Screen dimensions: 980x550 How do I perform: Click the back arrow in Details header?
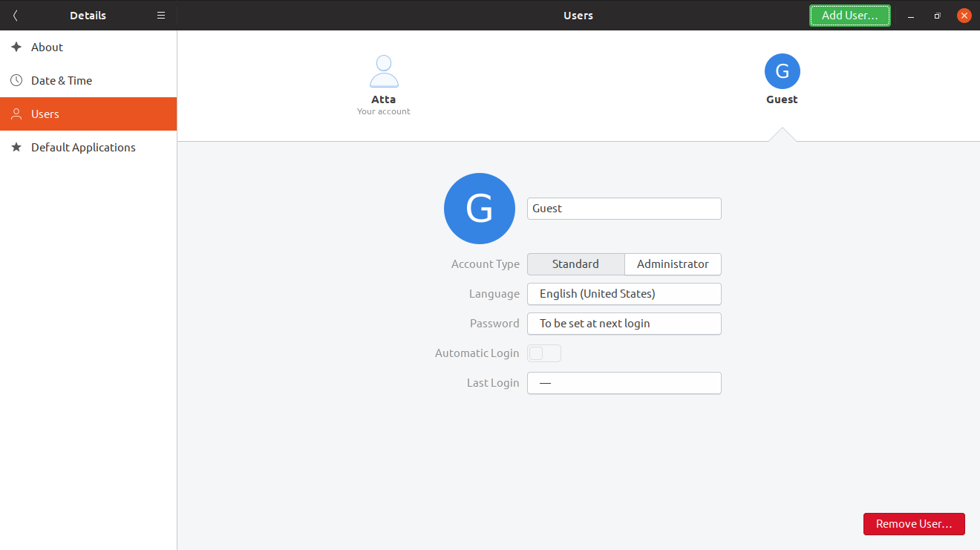coord(16,16)
